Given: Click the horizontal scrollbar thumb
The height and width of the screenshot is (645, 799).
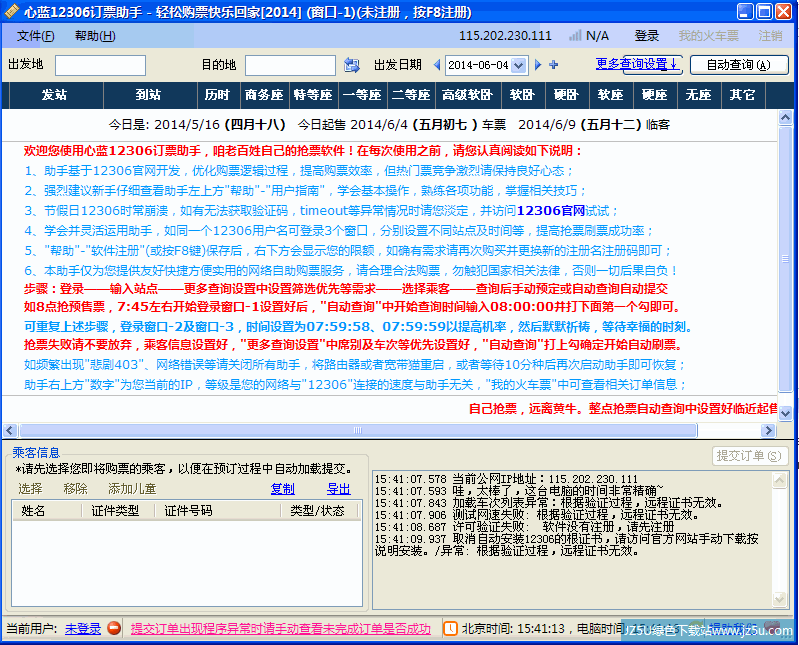Looking at the screenshot, I should pyautogui.click(x=358, y=431).
